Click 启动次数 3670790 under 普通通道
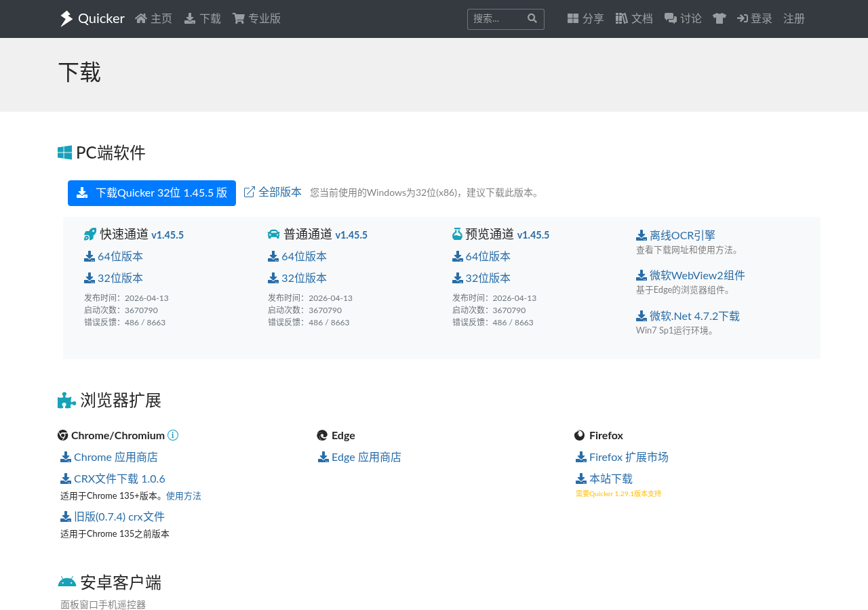This screenshot has width=868, height=610. click(x=304, y=310)
